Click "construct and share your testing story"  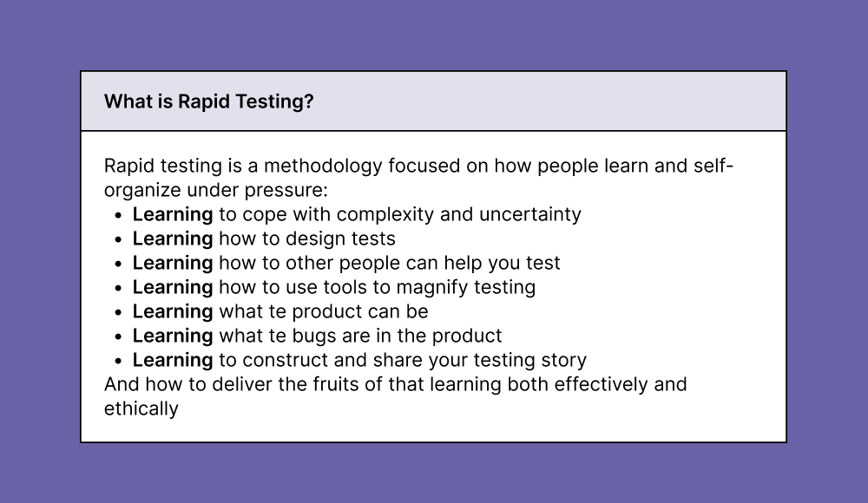pos(413,360)
